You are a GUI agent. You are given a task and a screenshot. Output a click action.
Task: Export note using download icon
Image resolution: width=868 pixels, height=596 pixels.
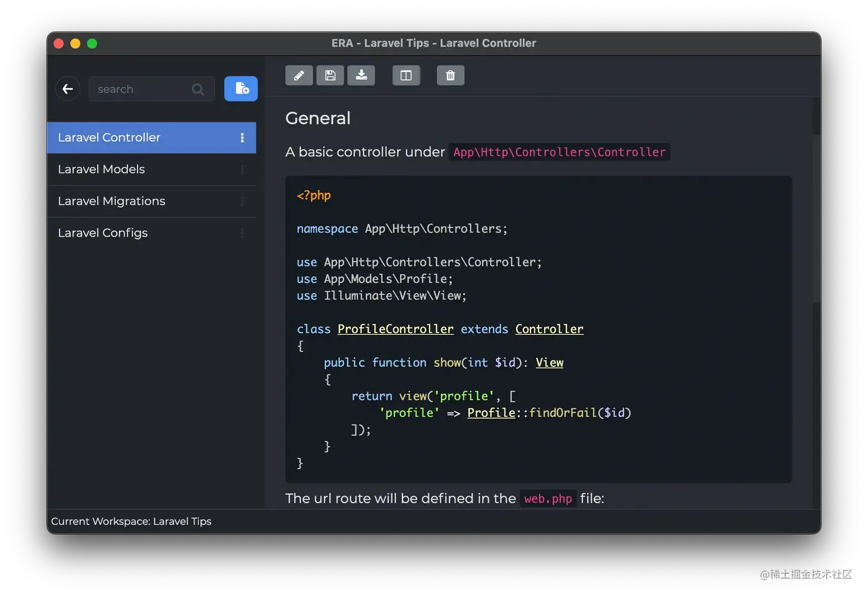click(x=361, y=75)
